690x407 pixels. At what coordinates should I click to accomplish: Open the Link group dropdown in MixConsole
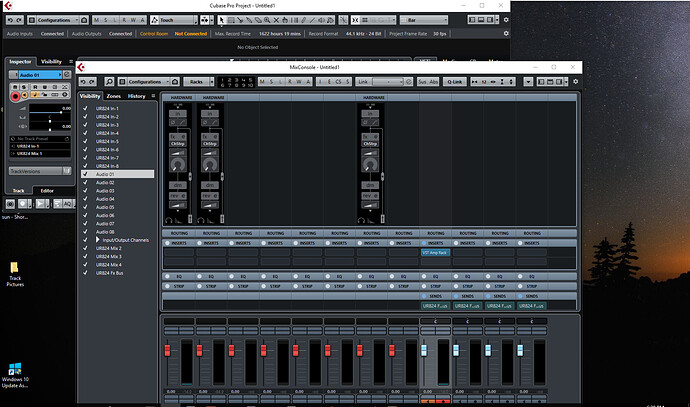386,82
